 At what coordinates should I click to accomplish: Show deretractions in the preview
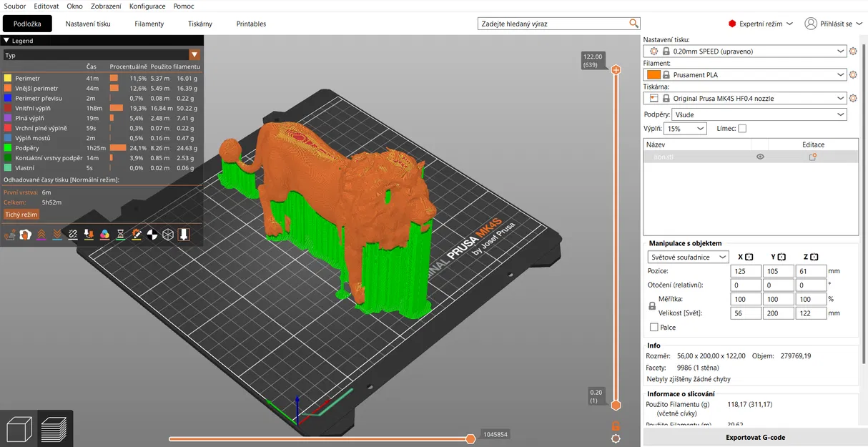(57, 234)
